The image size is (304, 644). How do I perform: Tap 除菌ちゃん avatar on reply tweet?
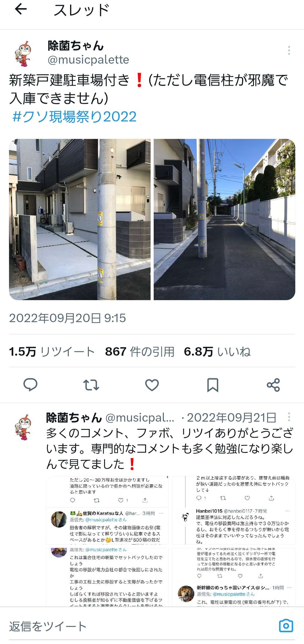pyautogui.click(x=23, y=427)
